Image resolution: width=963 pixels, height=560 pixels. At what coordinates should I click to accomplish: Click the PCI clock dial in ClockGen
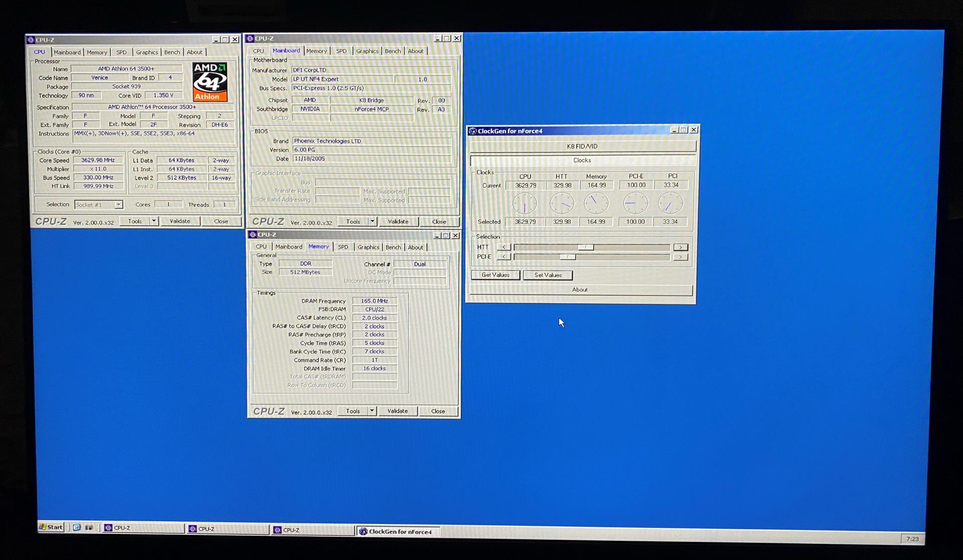click(670, 204)
